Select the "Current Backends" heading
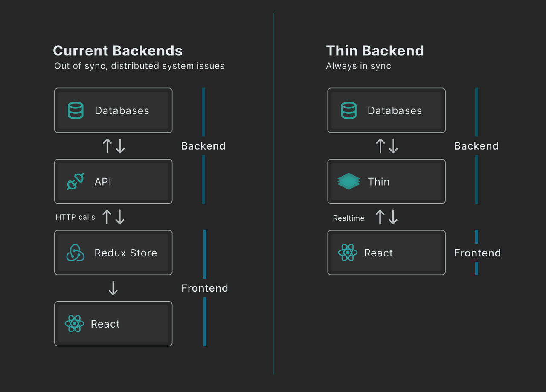546x392 pixels. tap(118, 51)
